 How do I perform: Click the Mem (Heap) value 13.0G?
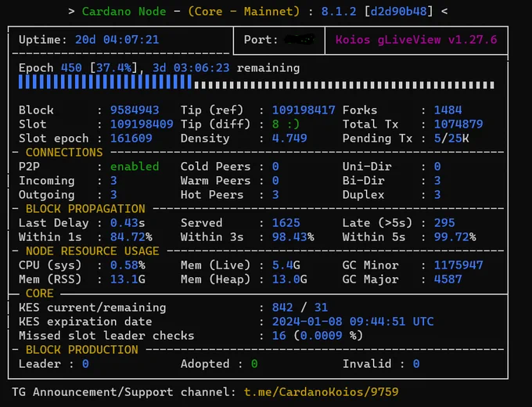(289, 279)
